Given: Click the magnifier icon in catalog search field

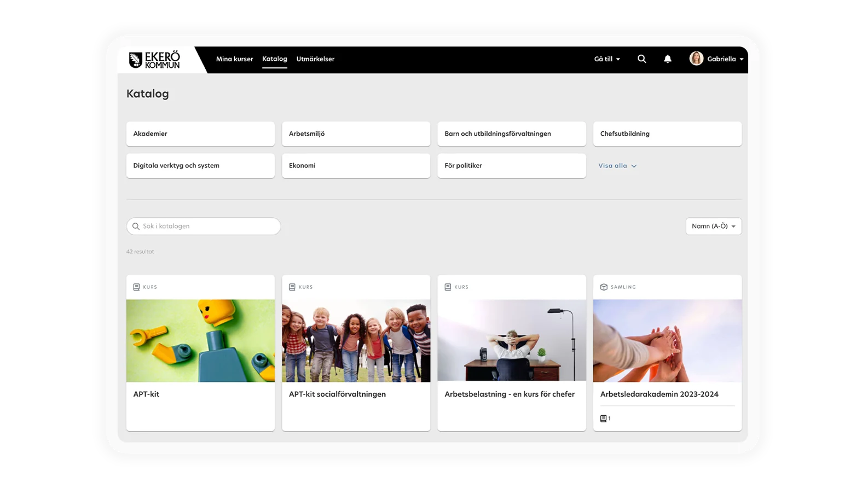Looking at the screenshot, I should (x=136, y=226).
